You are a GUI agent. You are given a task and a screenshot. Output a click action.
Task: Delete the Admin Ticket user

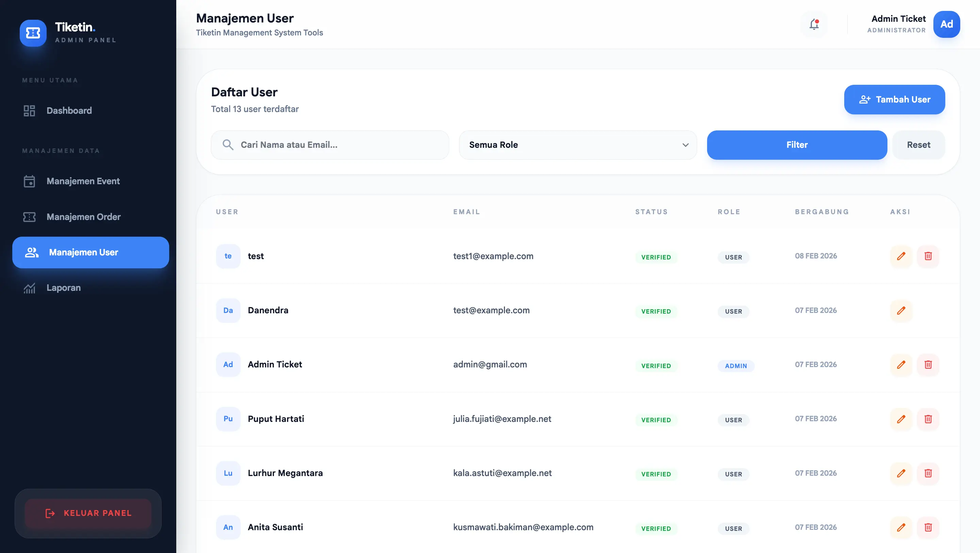(928, 365)
